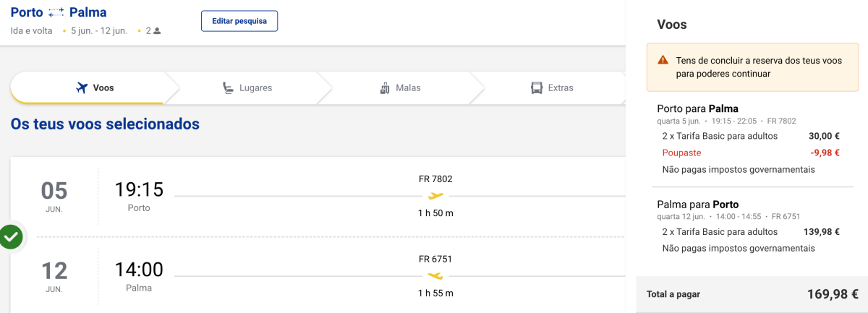Click the passengers icon next to 2
868x313 pixels.
click(157, 31)
